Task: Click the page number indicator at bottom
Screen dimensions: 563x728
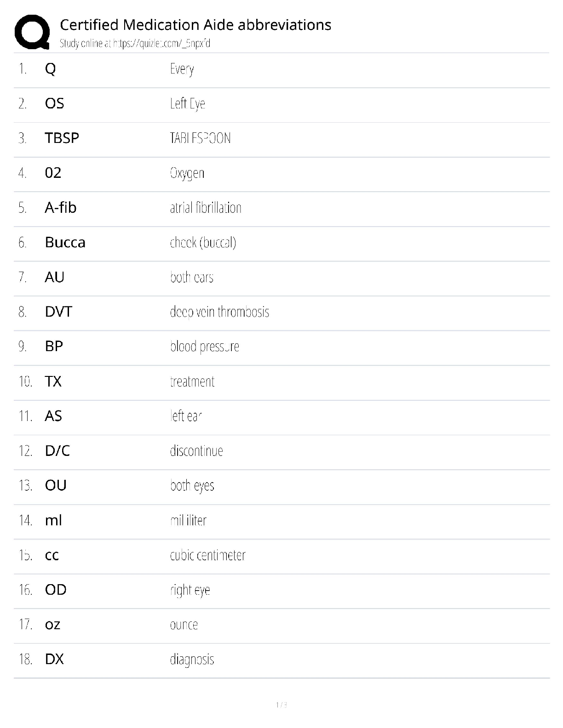Action: [281, 705]
